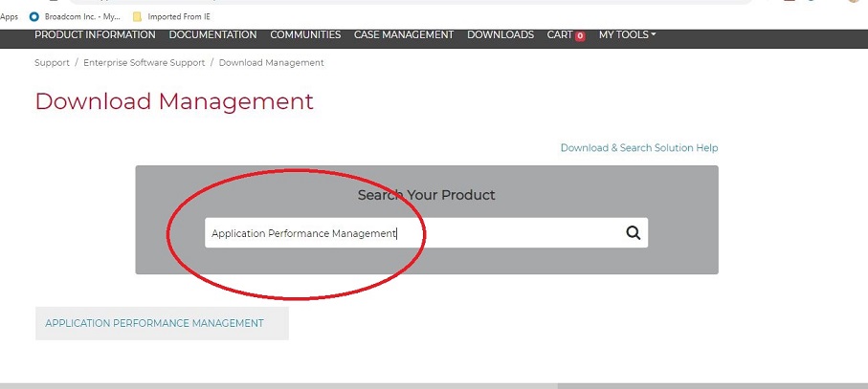Open the Downloads menu item
The width and height of the screenshot is (868, 389).
[x=501, y=34]
